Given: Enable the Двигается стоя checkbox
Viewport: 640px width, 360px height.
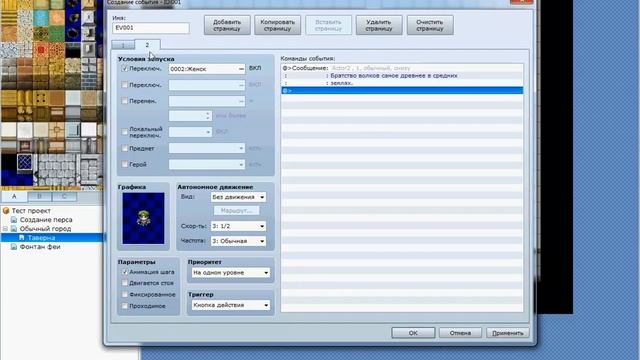Looking at the screenshot, I should 124,283.
